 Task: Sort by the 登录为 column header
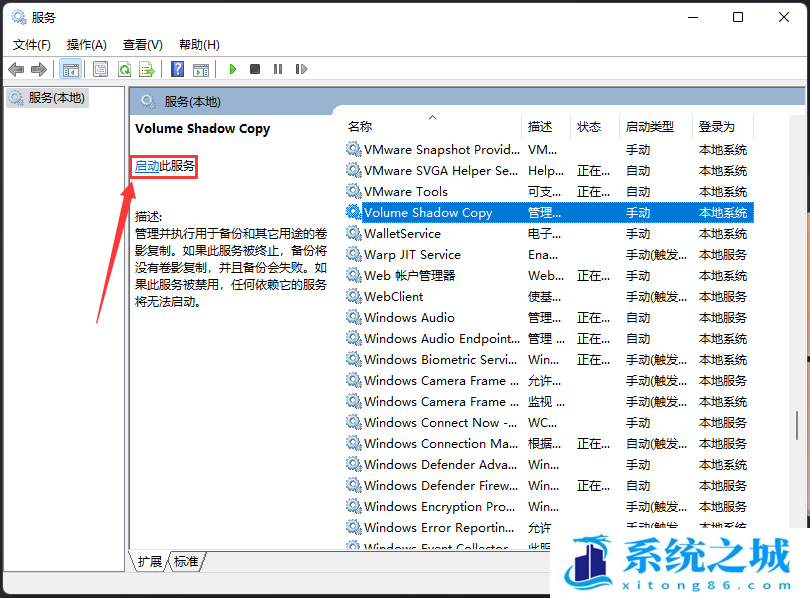click(723, 127)
